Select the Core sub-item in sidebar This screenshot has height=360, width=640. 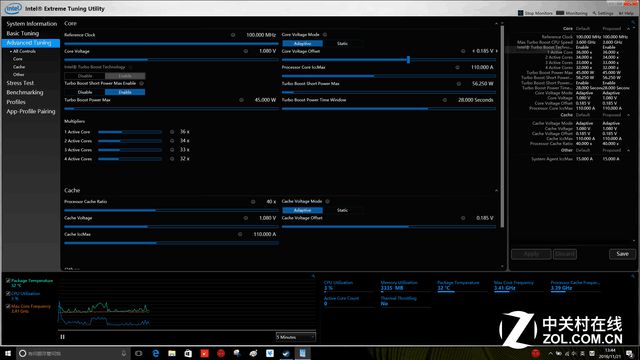[x=18, y=59]
